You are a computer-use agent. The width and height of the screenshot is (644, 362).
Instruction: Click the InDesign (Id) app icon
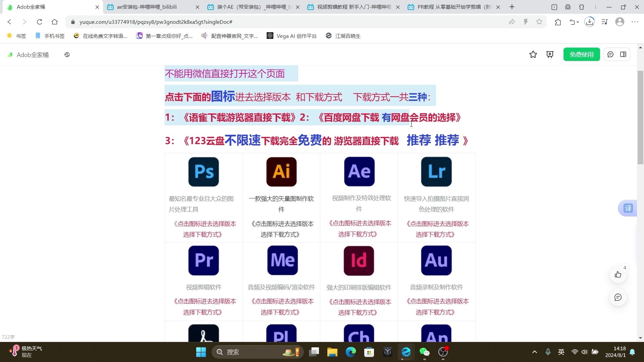359,260
